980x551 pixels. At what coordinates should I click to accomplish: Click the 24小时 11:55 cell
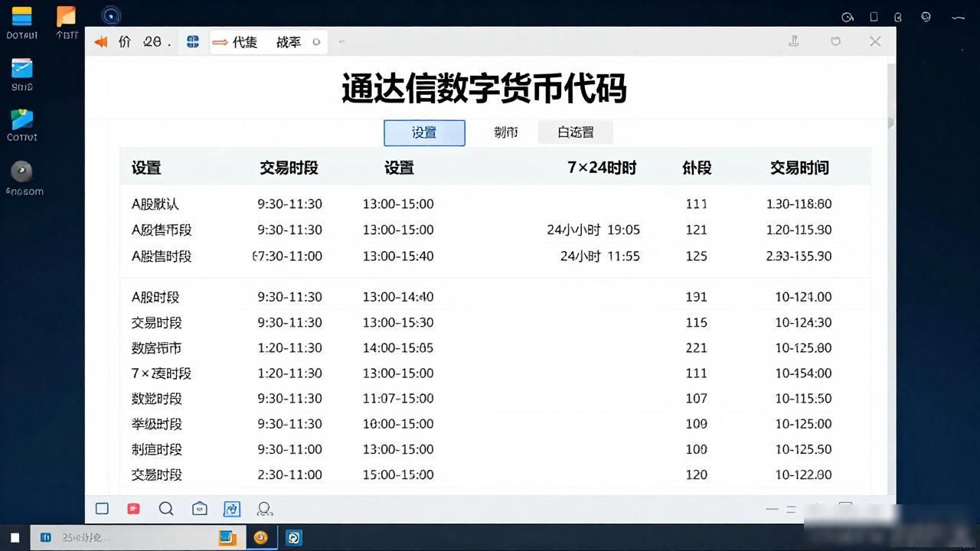click(599, 256)
